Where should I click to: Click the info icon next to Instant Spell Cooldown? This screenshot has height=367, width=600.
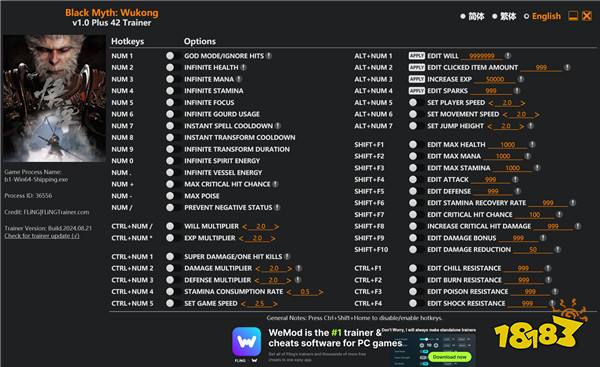point(278,126)
